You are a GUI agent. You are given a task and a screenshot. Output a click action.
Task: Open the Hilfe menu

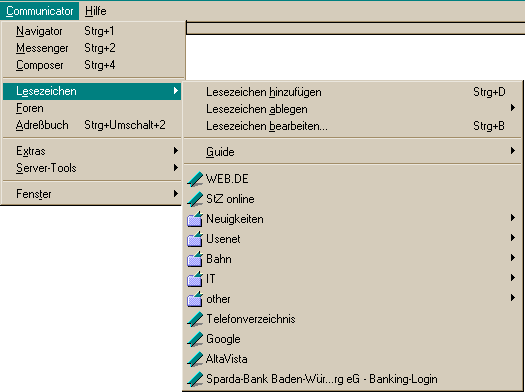(x=96, y=11)
